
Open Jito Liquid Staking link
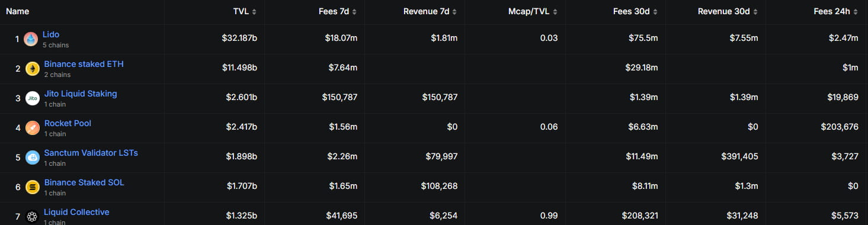point(81,94)
